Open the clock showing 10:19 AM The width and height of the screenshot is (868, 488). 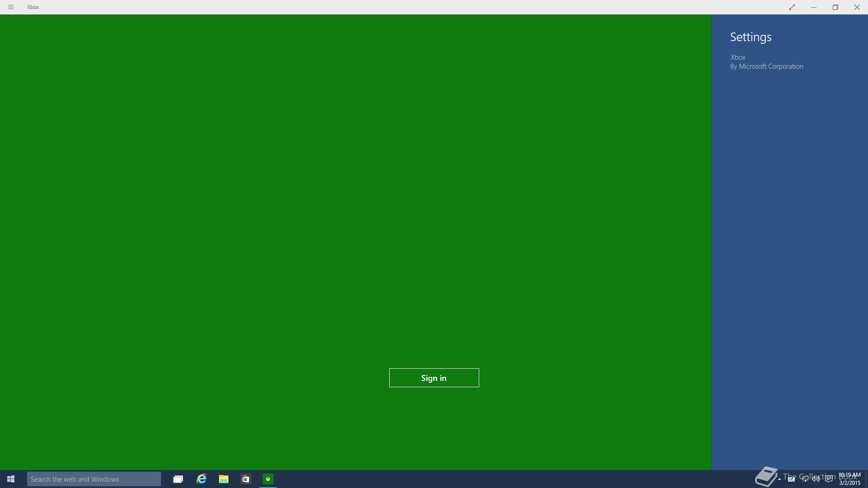850,479
